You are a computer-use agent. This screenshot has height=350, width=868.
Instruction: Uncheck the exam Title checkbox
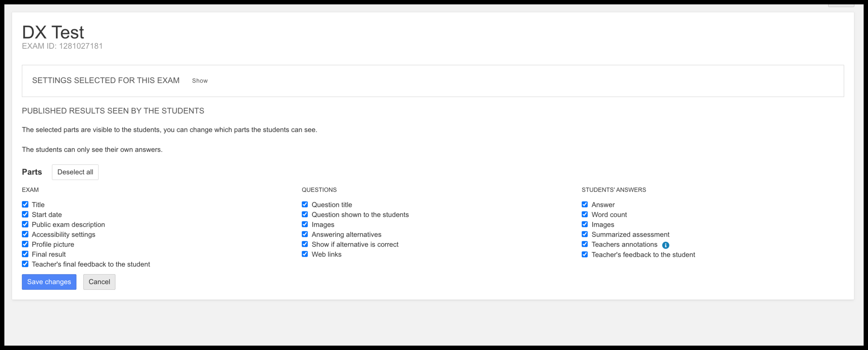[25, 204]
